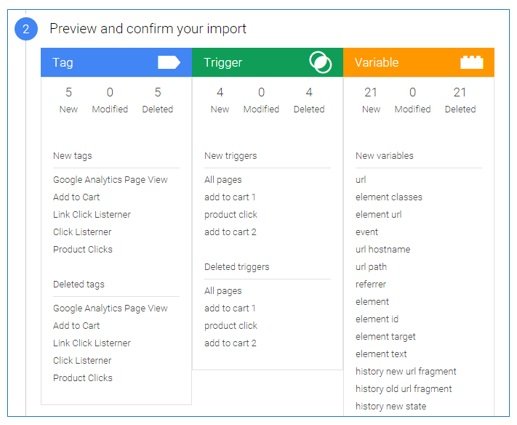Click 'All pages' under Deleted triggers
This screenshot has height=425, width=517.
tap(223, 291)
